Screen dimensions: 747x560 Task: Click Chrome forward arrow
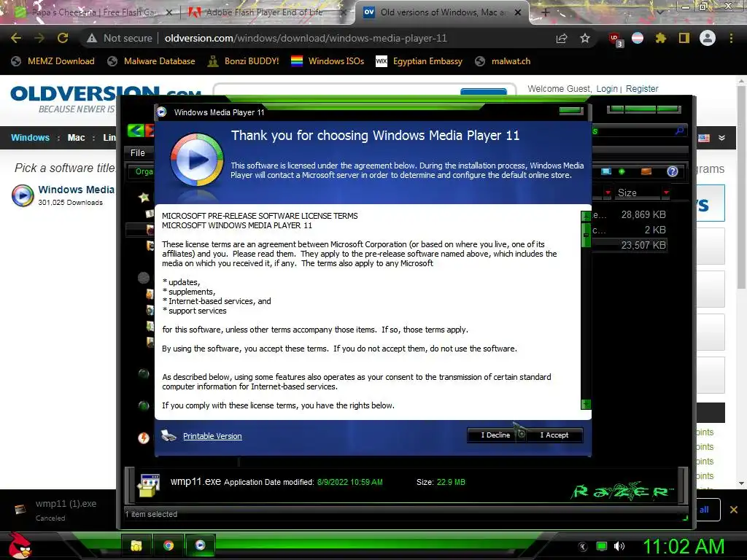point(39,38)
